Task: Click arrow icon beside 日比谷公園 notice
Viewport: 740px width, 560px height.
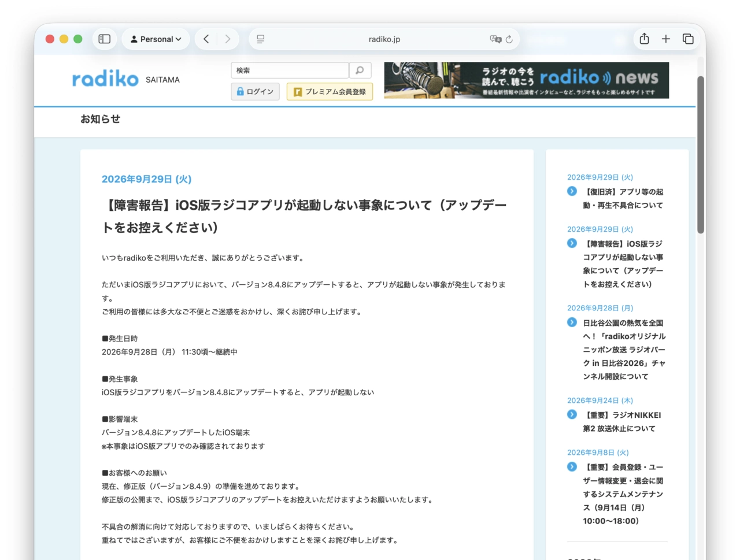Action: click(x=572, y=322)
